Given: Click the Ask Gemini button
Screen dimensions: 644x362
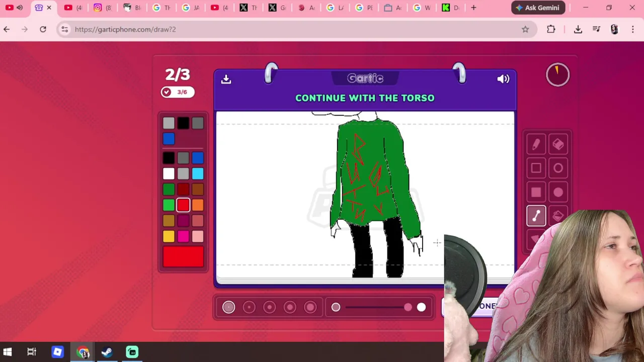Looking at the screenshot, I should [538, 8].
